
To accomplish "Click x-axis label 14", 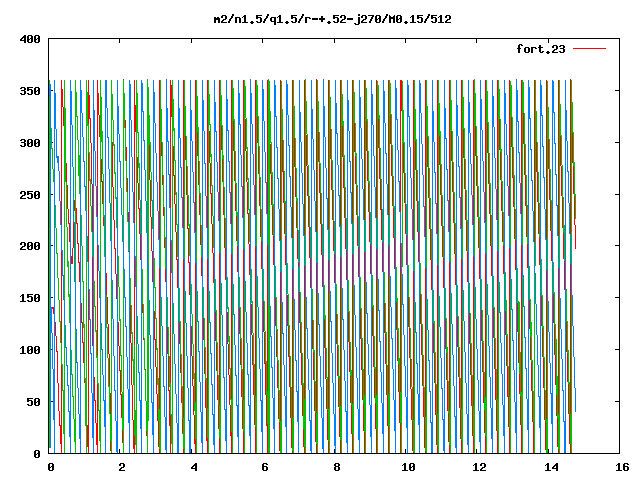I will click(x=551, y=467).
